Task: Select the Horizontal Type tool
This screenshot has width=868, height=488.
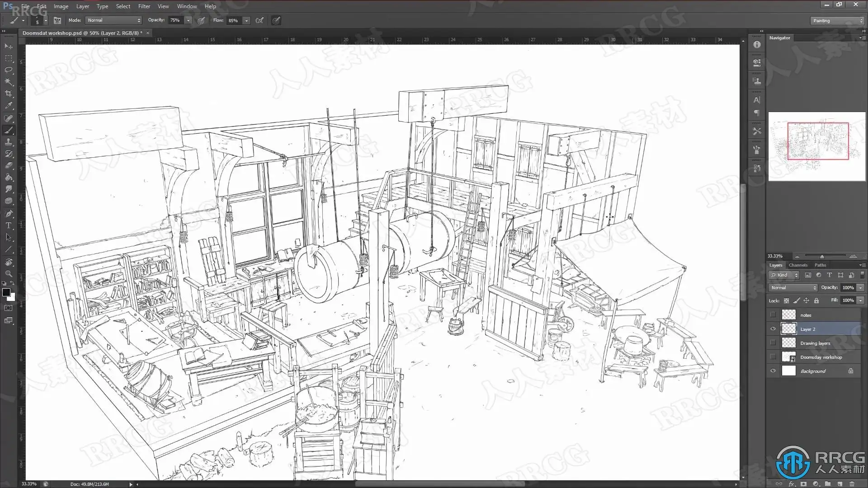Action: pyautogui.click(x=9, y=225)
